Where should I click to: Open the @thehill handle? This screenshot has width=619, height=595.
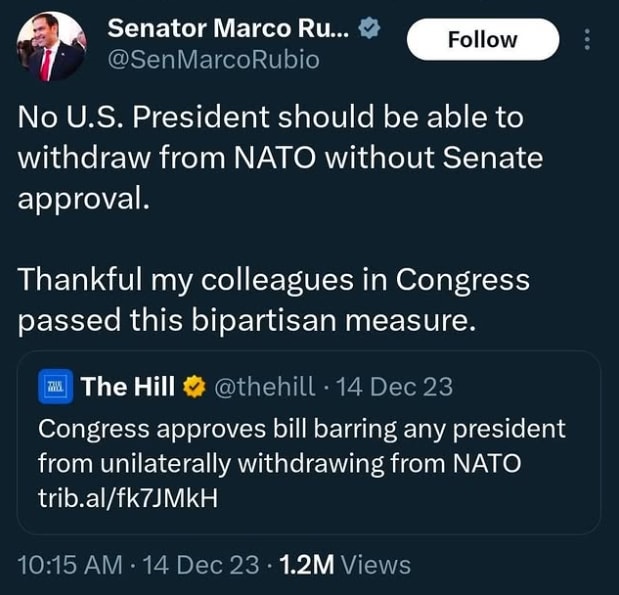point(264,386)
